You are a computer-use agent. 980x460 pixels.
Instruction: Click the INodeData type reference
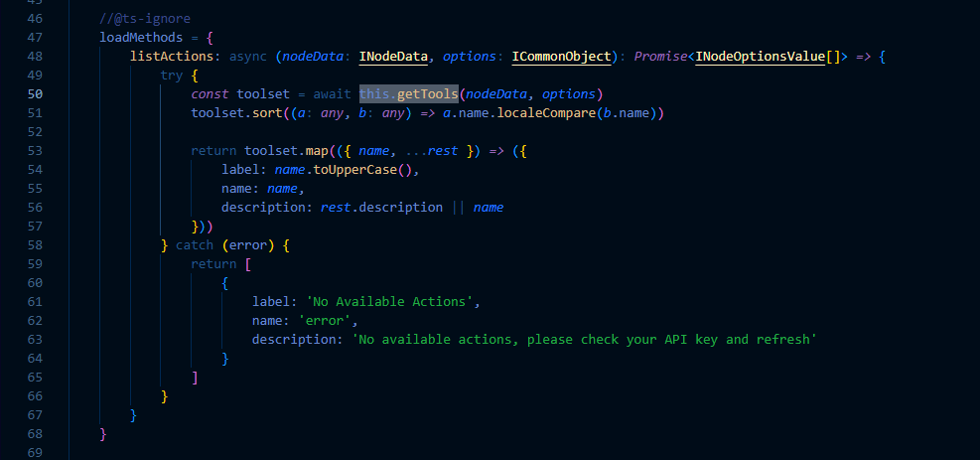[x=393, y=57]
